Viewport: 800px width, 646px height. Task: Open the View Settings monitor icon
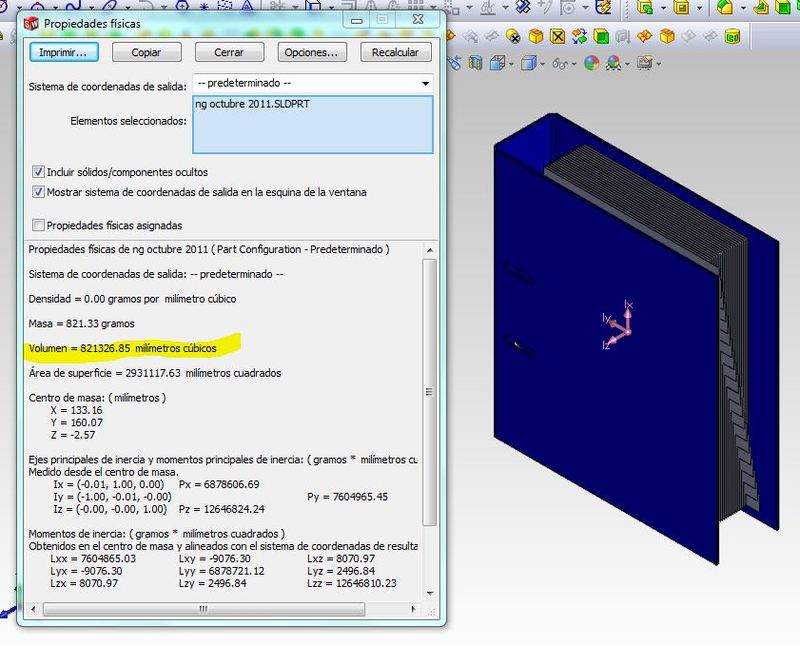646,62
